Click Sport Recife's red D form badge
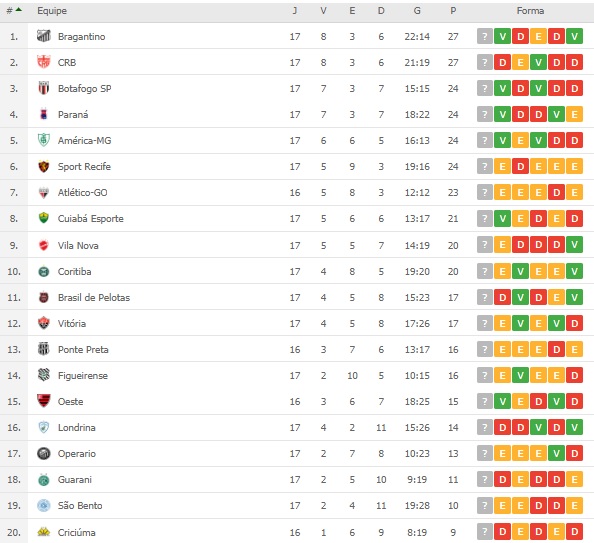 521,166
